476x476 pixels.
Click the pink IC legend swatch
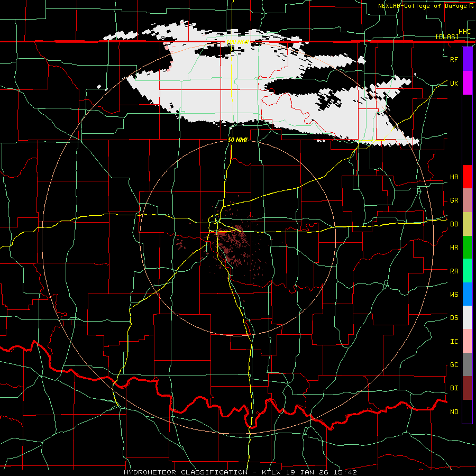(467, 341)
